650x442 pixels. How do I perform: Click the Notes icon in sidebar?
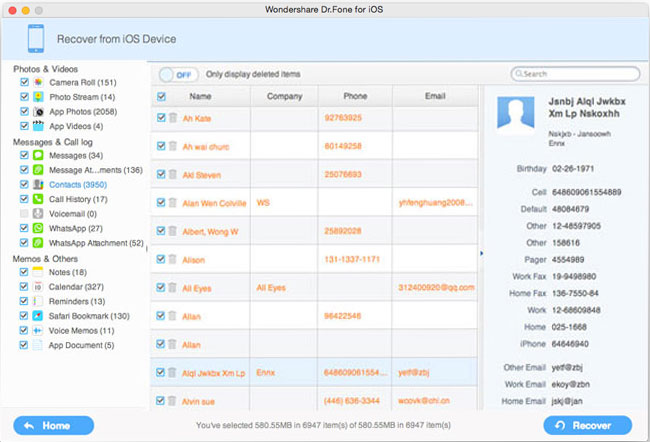[x=37, y=272]
